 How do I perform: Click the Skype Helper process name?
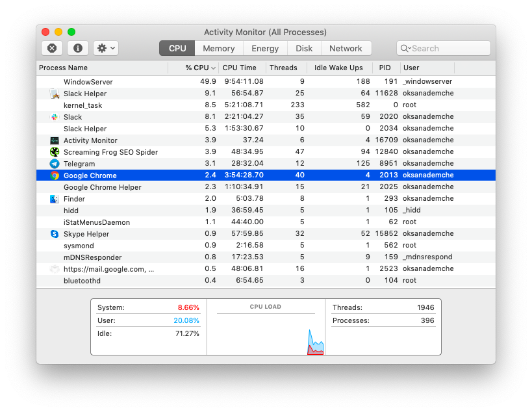86,234
